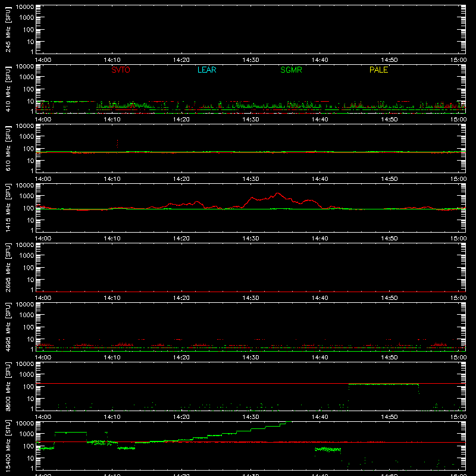Click the 14:50 label under the 2695 MHz plot
The image size is (476, 476).
[389, 298]
